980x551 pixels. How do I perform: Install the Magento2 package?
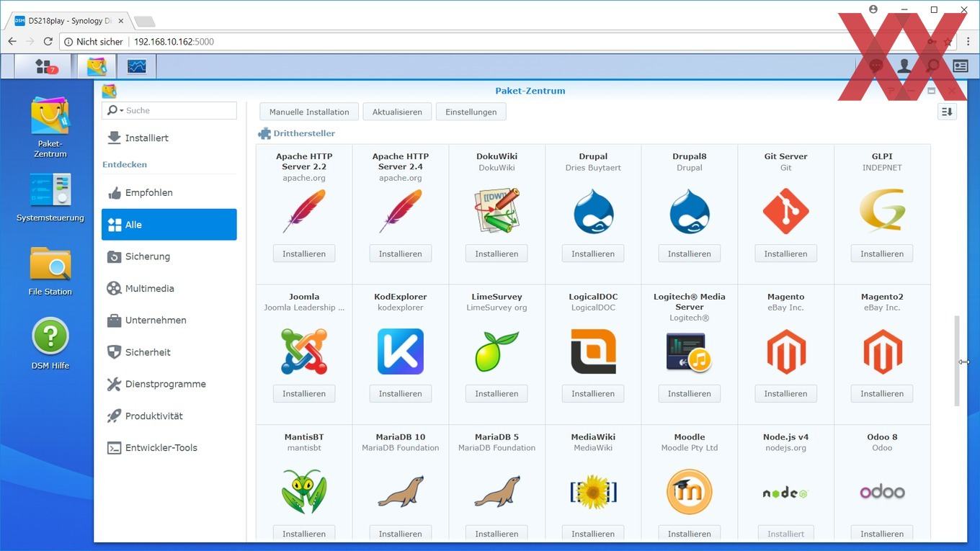(882, 394)
